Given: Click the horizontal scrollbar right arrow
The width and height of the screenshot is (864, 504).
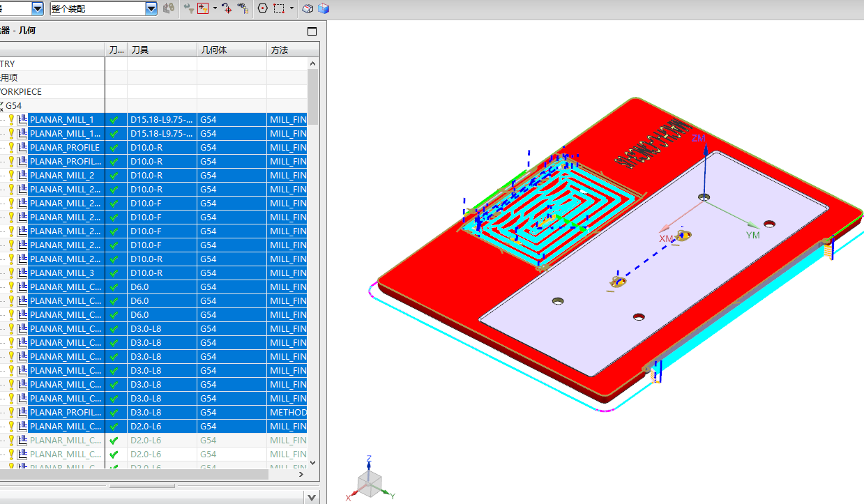Looking at the screenshot, I should 301,474.
